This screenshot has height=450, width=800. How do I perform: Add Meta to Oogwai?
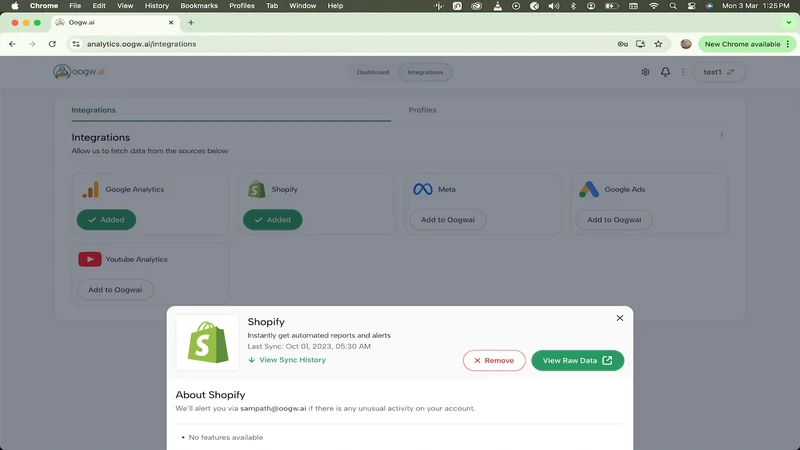coord(447,220)
